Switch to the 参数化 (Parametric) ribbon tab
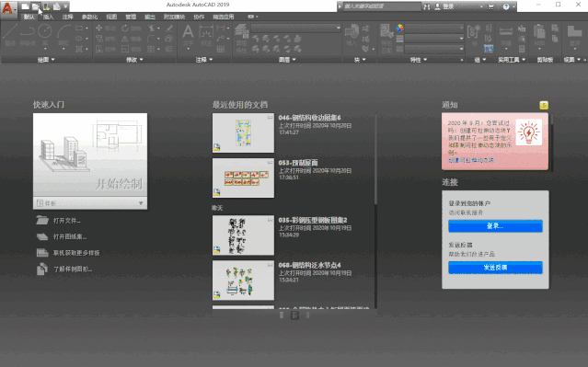 [89, 17]
